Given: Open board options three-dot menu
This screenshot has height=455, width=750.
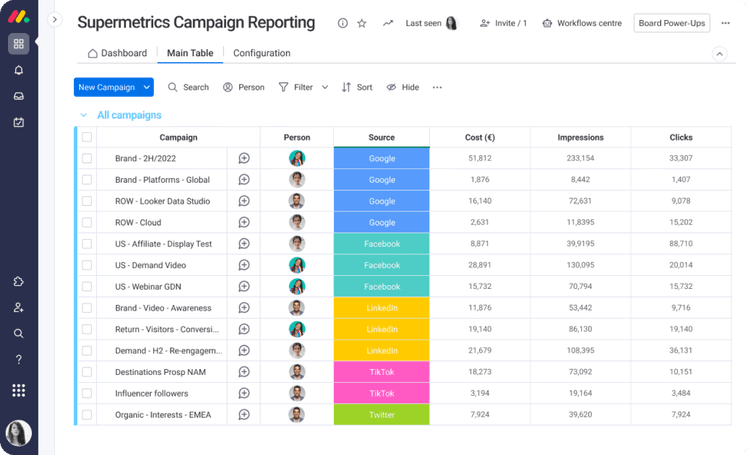Looking at the screenshot, I should (x=726, y=23).
